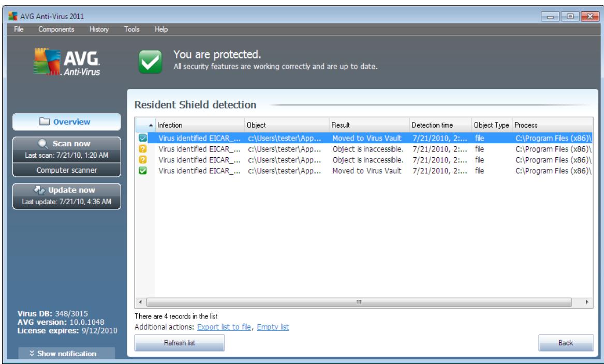Click the AVG version 10.0.1048 text
Screen dimensions: 604x364
(61, 322)
